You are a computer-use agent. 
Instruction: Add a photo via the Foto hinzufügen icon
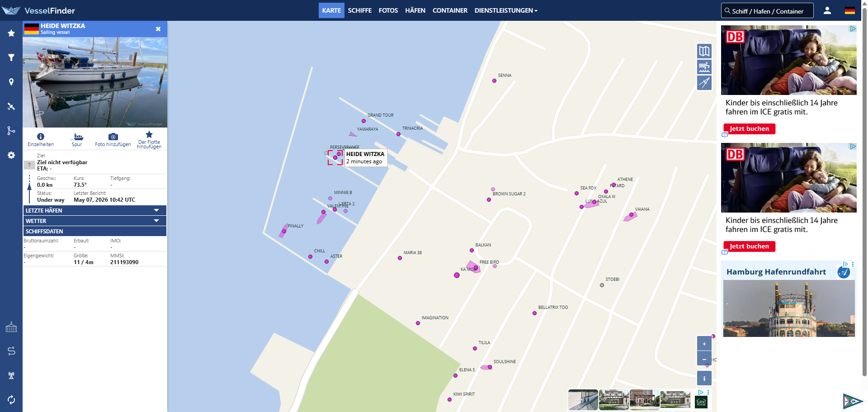pyautogui.click(x=113, y=137)
